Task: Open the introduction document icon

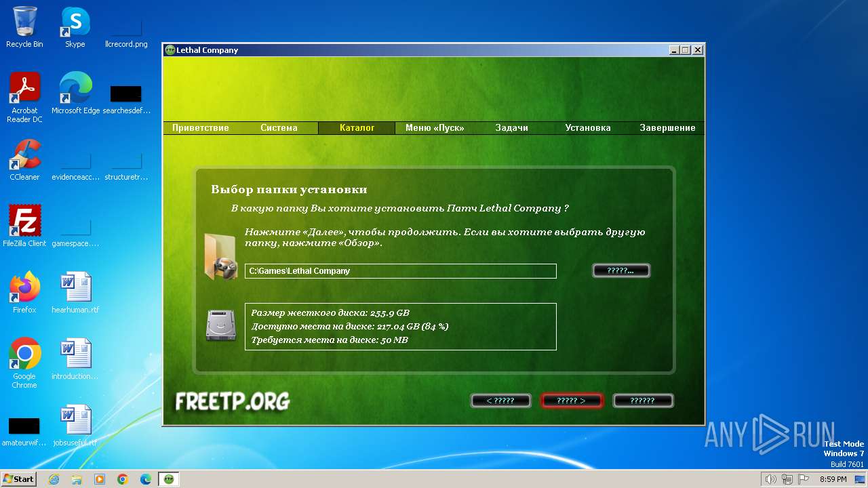Action: 75,359
